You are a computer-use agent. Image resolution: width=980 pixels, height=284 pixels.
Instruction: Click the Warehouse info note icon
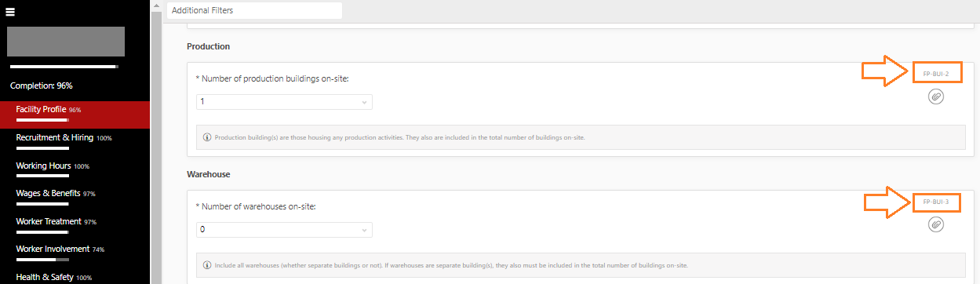207,264
